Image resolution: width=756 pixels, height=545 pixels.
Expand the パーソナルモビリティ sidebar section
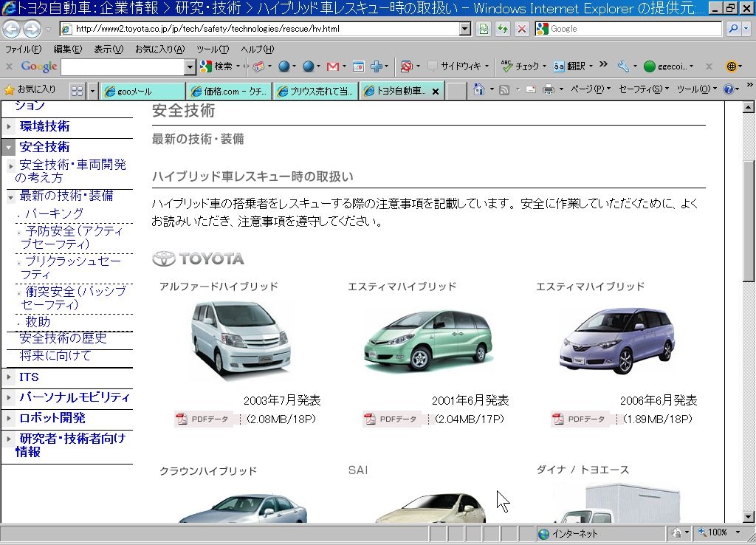coord(9,397)
